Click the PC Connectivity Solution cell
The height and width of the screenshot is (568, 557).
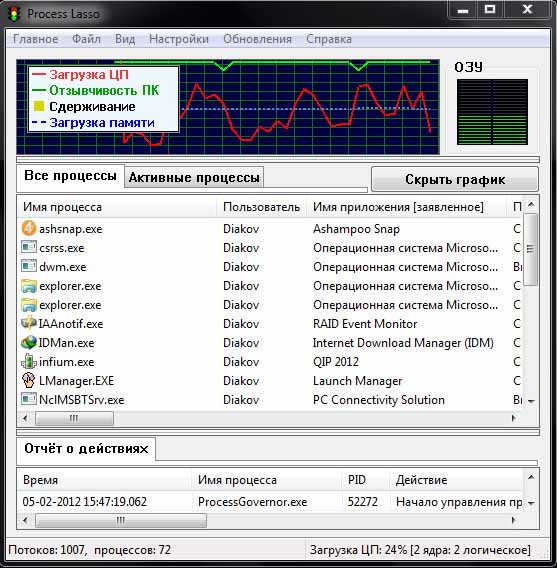tap(379, 400)
